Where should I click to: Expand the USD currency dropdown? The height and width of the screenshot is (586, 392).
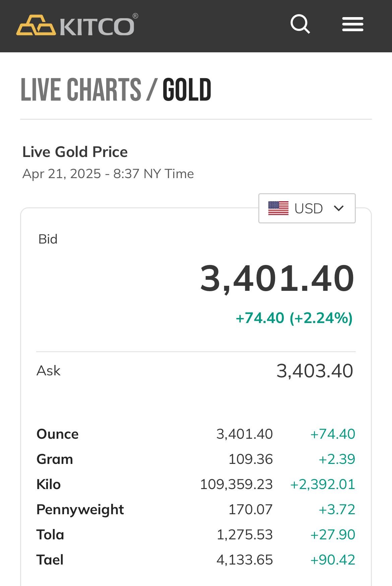307,208
